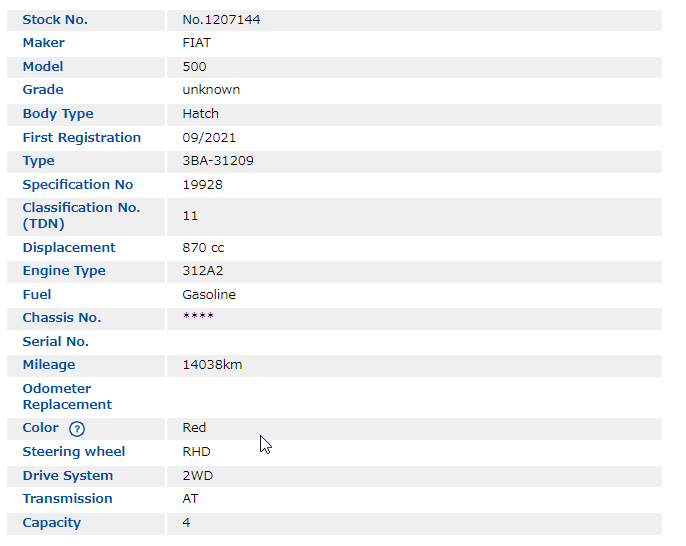Image resolution: width=686 pixels, height=546 pixels.
Task: Click the Model value 500
Action: coord(194,67)
